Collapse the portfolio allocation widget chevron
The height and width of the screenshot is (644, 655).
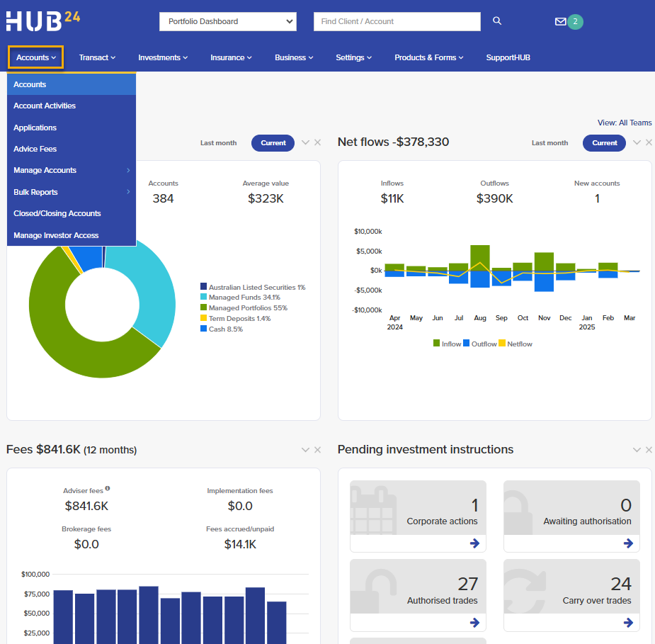click(305, 142)
